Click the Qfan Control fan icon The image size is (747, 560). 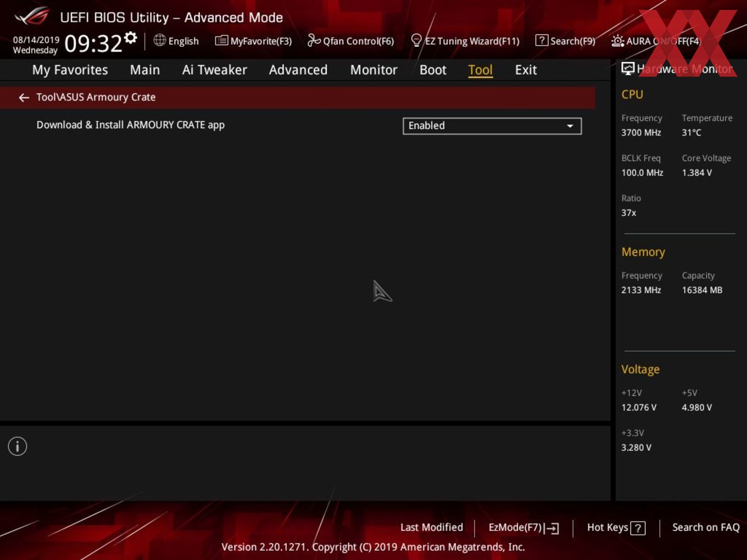tap(314, 40)
